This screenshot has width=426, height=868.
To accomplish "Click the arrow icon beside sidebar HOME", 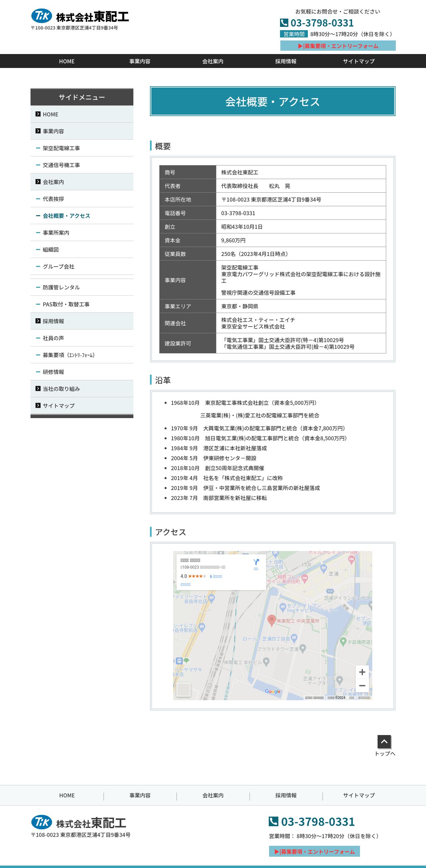I will pyautogui.click(x=38, y=114).
